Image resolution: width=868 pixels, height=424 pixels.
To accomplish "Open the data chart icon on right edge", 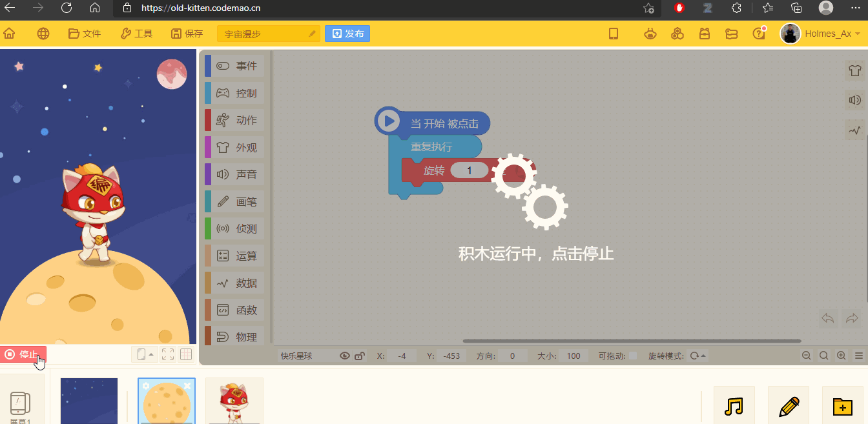I will [855, 130].
